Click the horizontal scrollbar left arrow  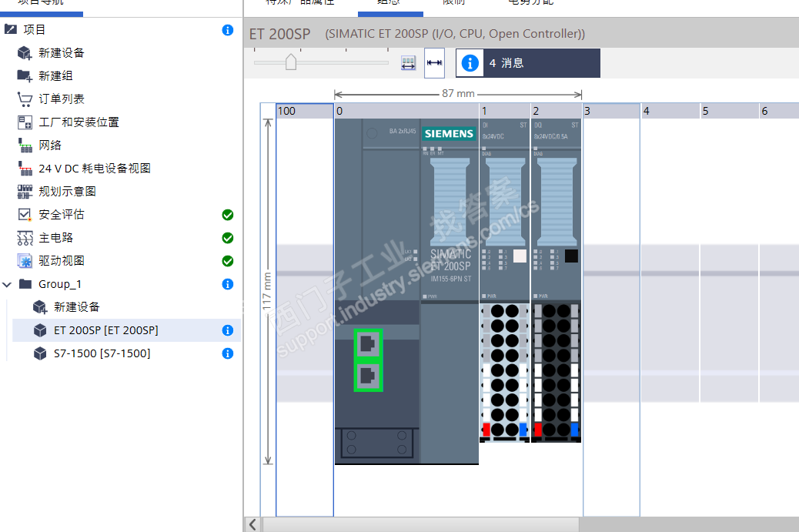[252, 524]
